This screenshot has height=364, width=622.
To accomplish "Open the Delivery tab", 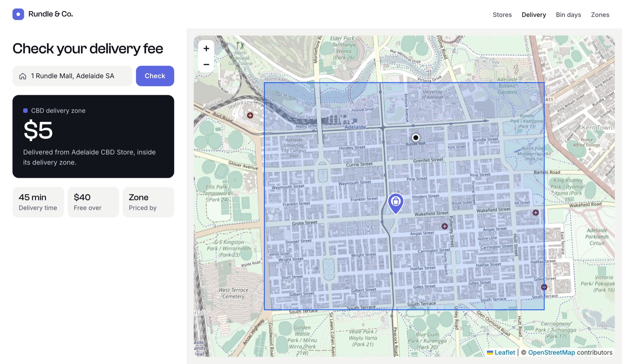I will pos(534,15).
